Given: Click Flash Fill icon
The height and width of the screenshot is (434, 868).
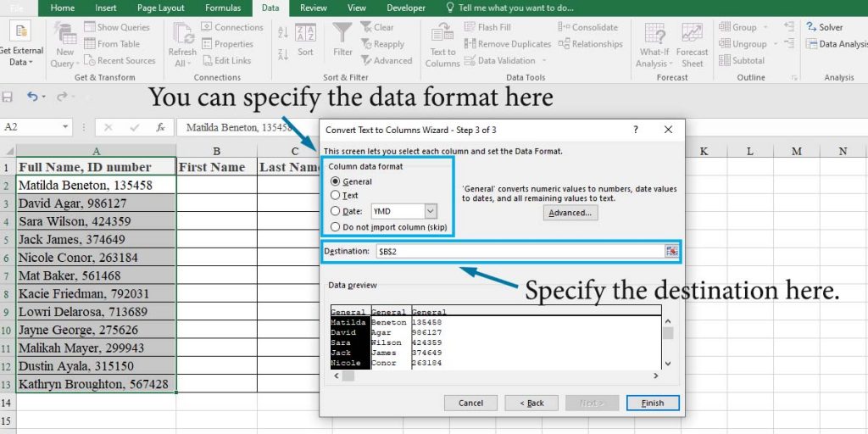Looking at the screenshot, I should point(470,27).
